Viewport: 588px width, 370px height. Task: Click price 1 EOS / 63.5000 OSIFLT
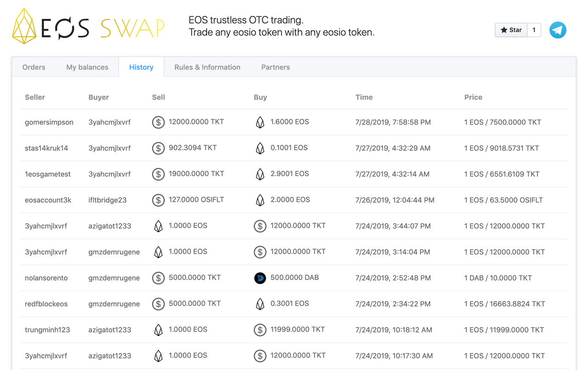click(x=503, y=200)
